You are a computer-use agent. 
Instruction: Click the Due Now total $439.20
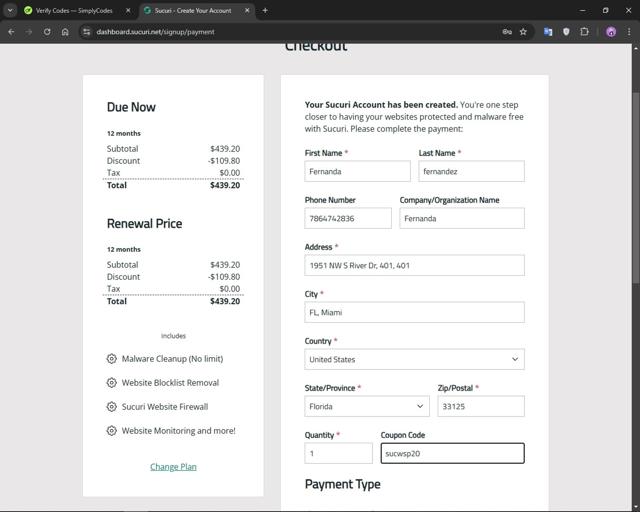point(225,185)
